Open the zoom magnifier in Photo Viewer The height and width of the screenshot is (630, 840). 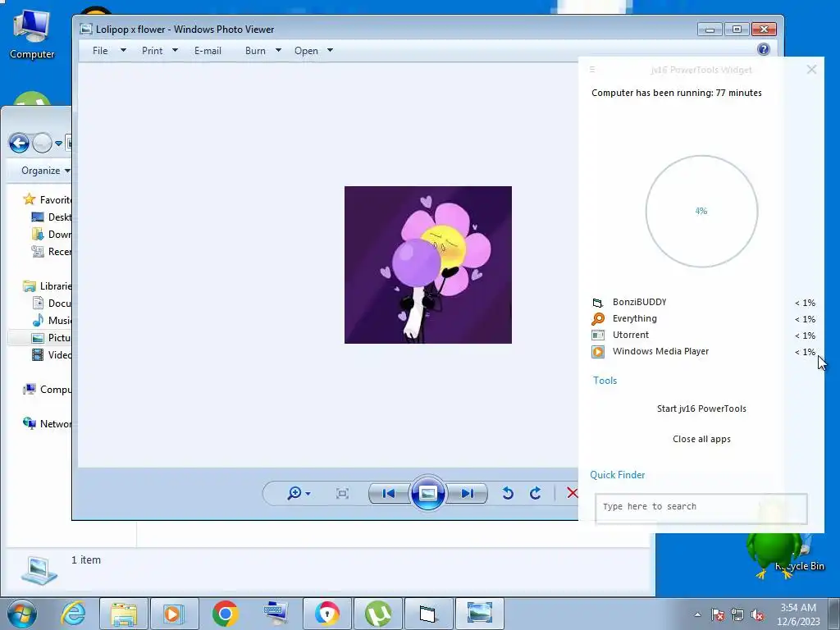[294, 493]
